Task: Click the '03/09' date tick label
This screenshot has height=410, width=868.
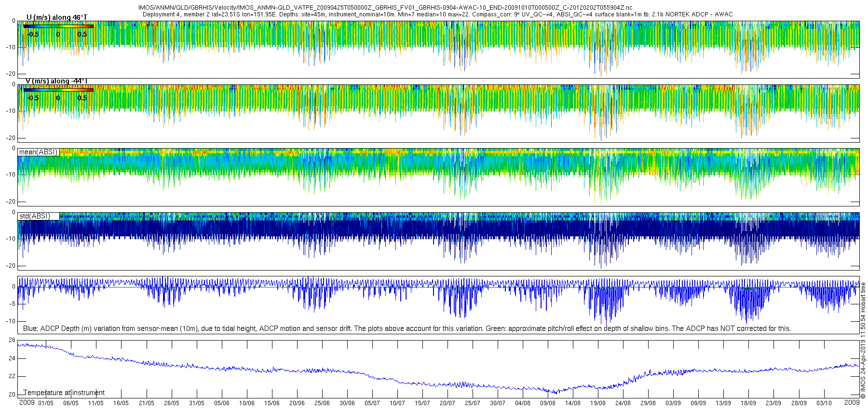Action: click(673, 403)
